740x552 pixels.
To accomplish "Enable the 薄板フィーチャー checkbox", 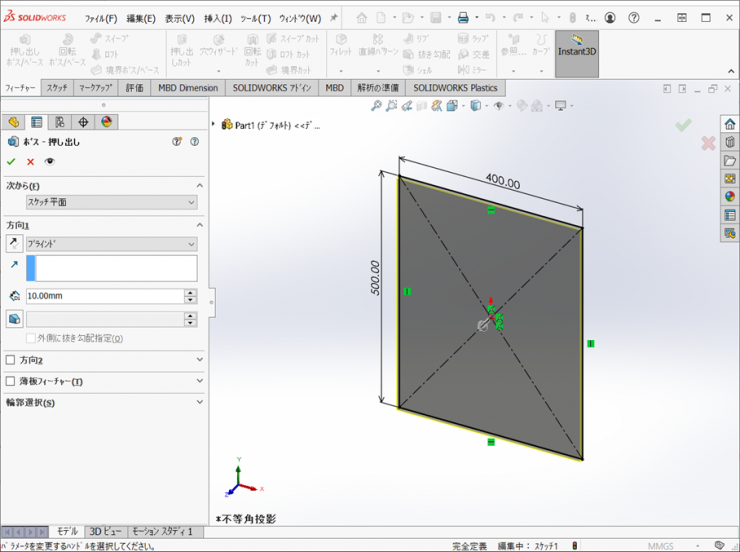I will pos(11,381).
